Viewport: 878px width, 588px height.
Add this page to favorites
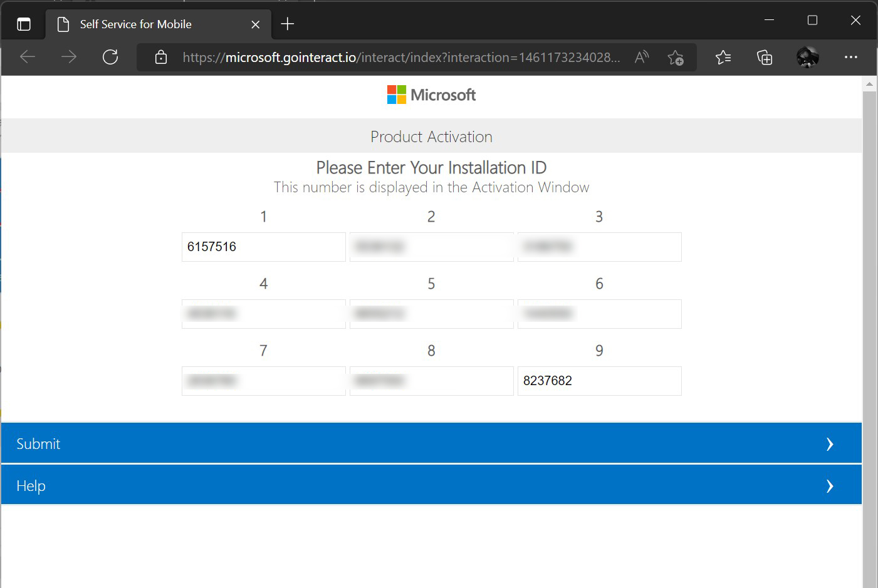(676, 58)
